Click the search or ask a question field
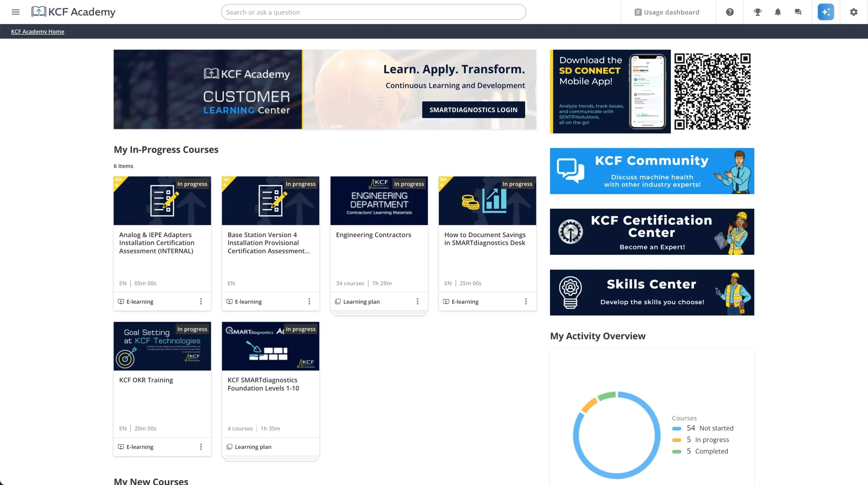This screenshot has height=485, width=868. pyautogui.click(x=373, y=12)
